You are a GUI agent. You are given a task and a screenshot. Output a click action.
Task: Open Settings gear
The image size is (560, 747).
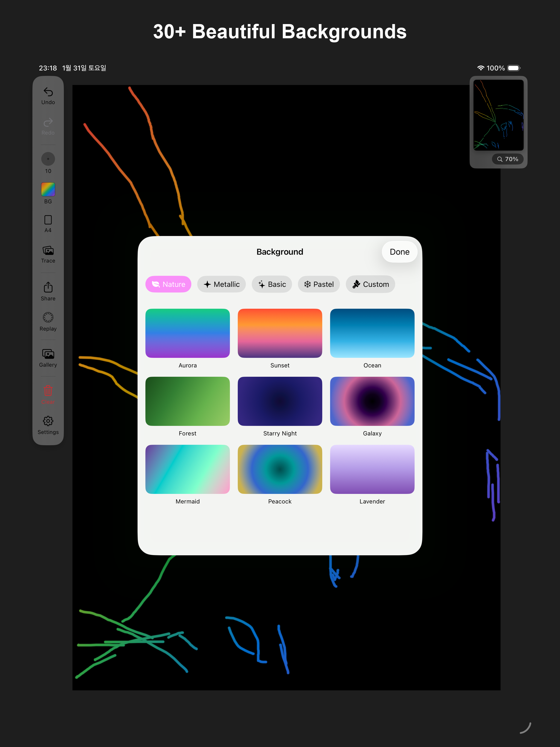tap(48, 425)
